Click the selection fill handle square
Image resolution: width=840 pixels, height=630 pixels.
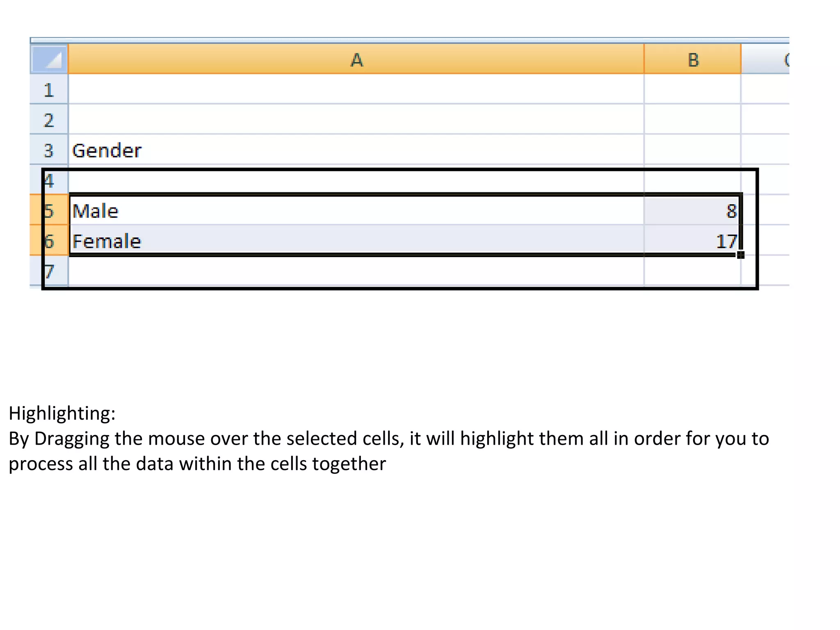pyautogui.click(x=740, y=255)
